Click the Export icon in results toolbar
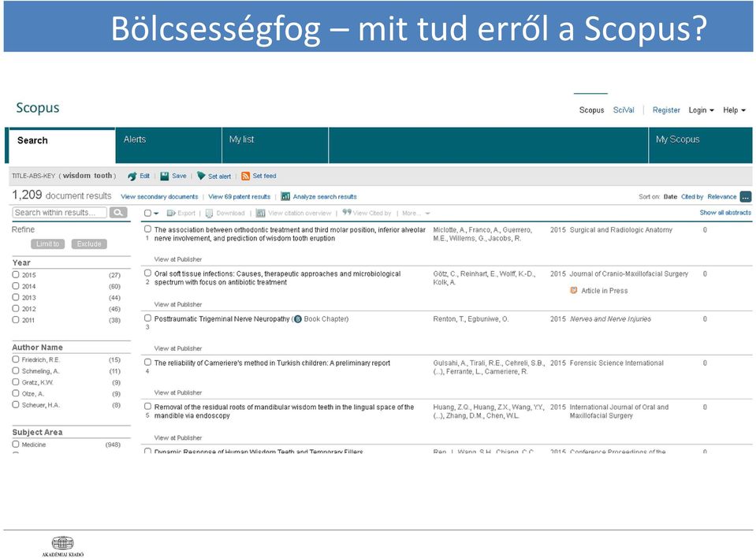This screenshot has width=756, height=558. click(x=171, y=213)
